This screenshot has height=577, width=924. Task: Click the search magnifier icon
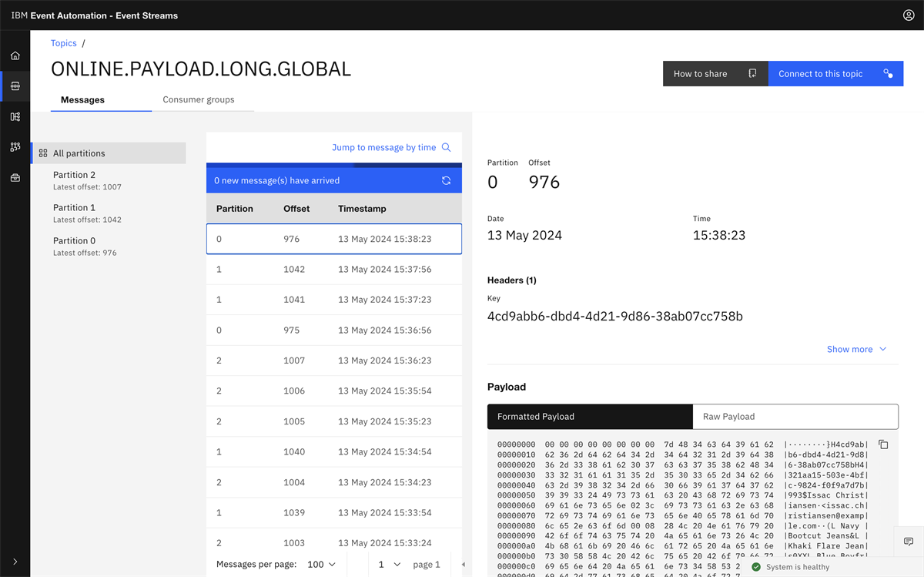[446, 147]
